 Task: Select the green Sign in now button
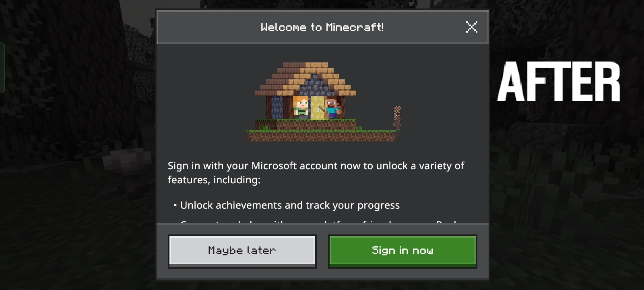point(402,251)
